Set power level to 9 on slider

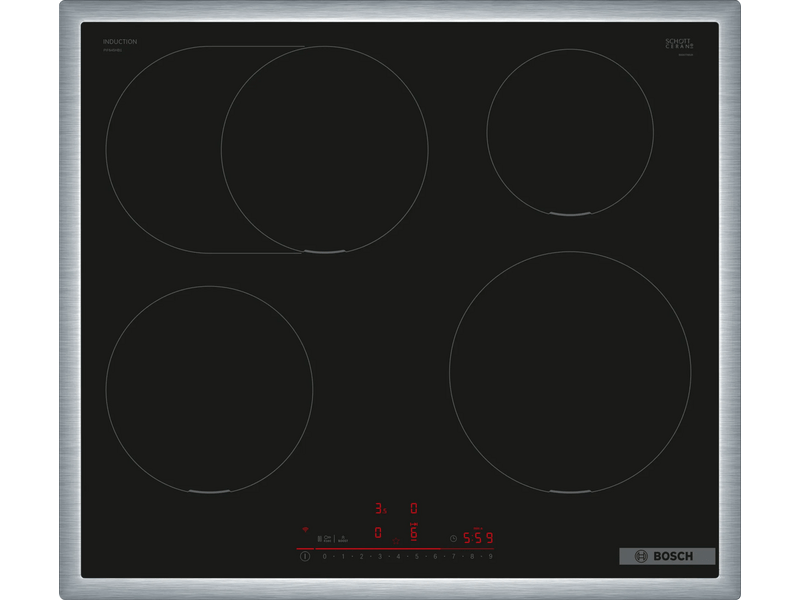[490, 556]
